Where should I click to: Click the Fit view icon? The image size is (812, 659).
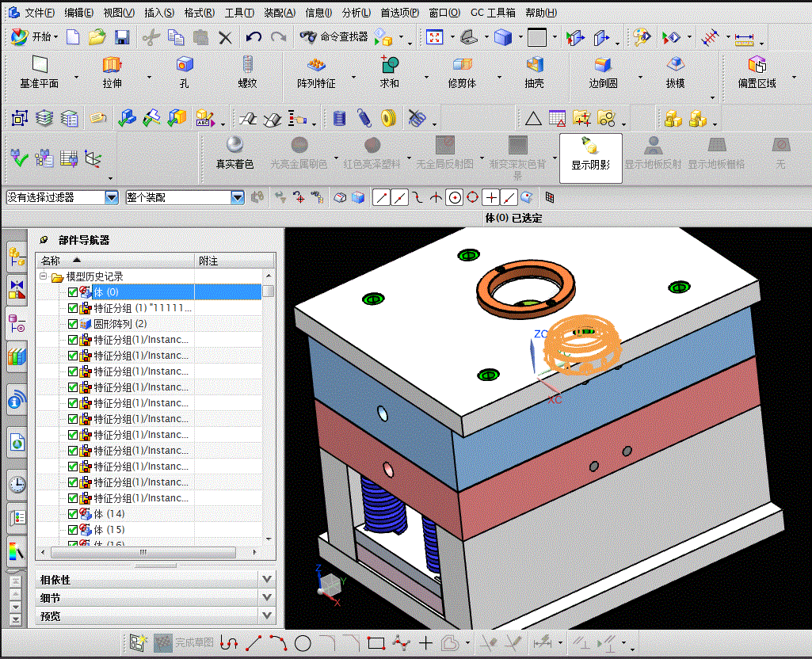[x=434, y=36]
